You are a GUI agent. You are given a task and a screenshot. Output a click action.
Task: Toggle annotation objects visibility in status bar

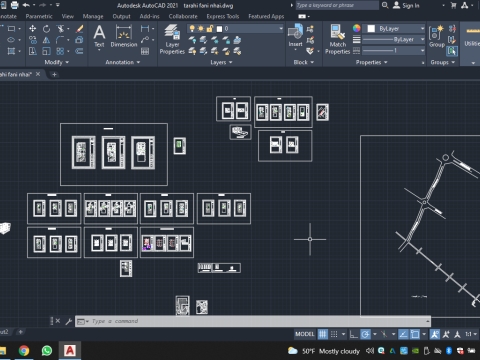(435, 334)
